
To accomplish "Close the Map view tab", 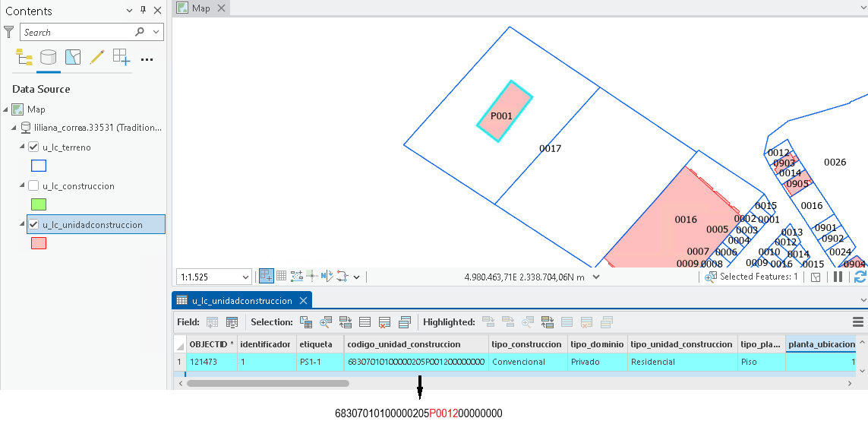I will [x=222, y=8].
